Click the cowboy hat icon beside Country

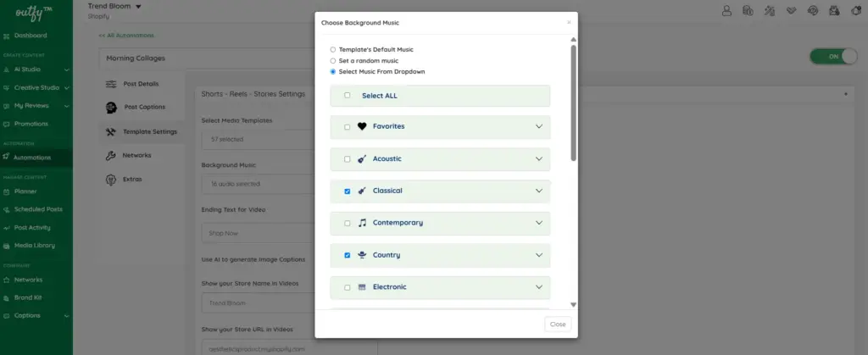[x=362, y=255]
